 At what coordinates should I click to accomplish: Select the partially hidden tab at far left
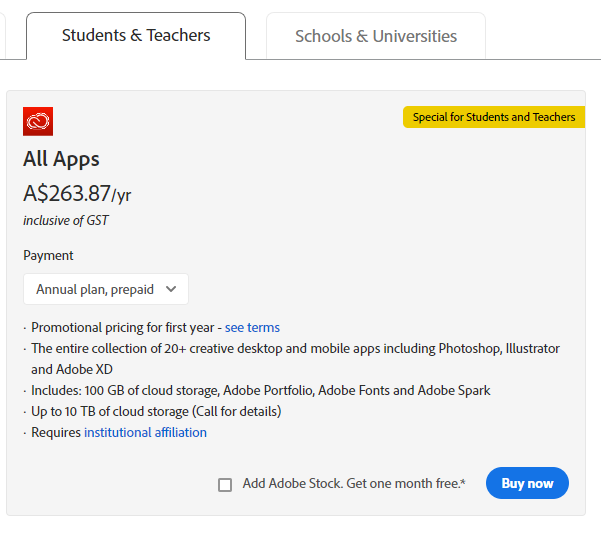click(x=3, y=37)
